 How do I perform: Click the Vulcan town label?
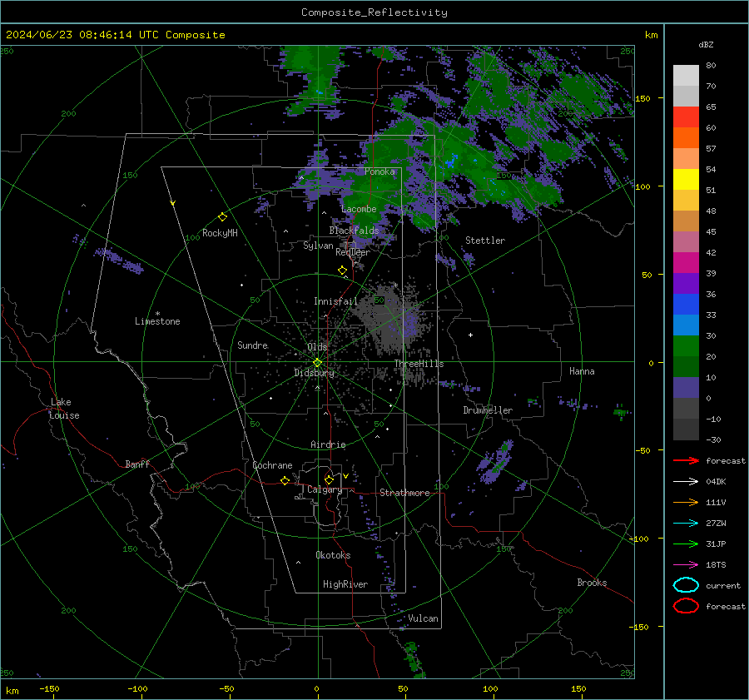pyautogui.click(x=423, y=618)
